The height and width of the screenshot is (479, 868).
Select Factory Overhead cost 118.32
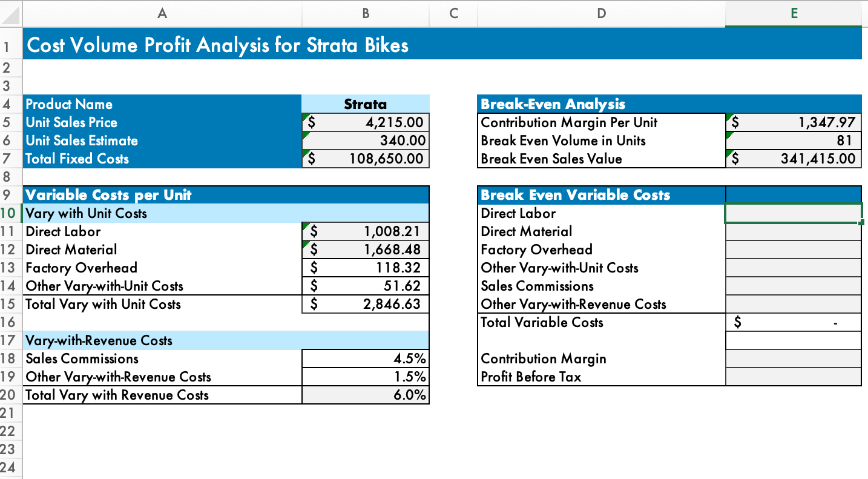365,268
